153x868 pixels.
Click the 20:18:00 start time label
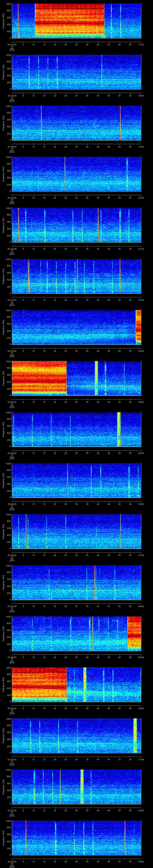point(12,147)
